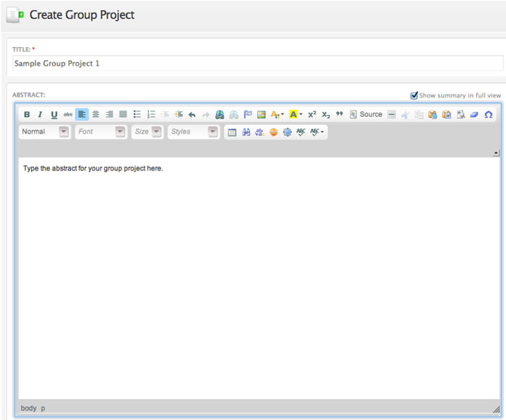Insert a numbered list
This screenshot has height=420, width=506.
pos(151,114)
